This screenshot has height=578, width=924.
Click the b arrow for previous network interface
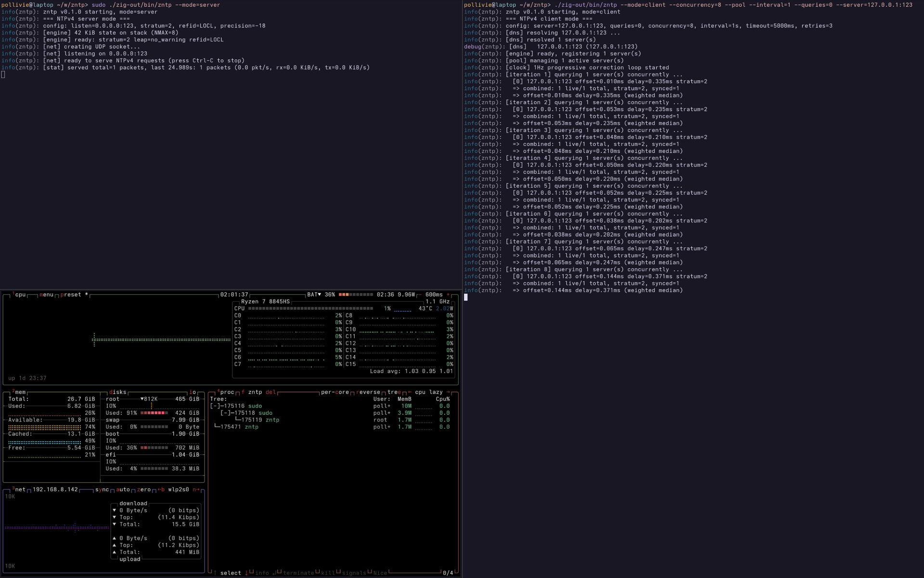click(161, 489)
